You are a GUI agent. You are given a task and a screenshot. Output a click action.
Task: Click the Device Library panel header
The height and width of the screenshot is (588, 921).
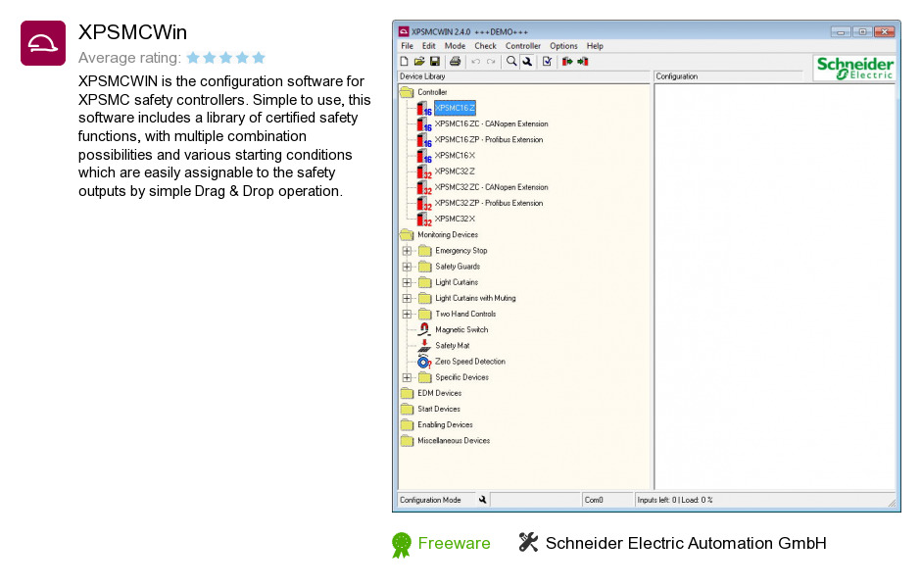(x=524, y=76)
